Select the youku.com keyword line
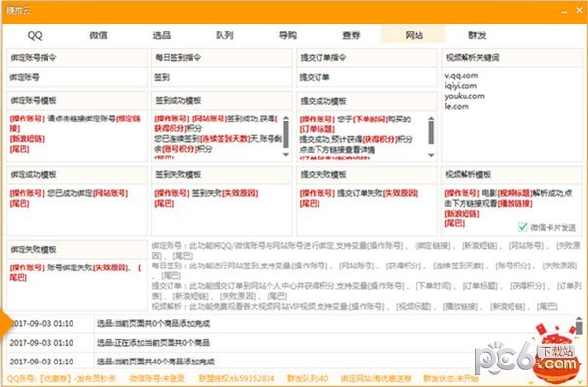The width and height of the screenshot is (588, 387). [x=465, y=96]
